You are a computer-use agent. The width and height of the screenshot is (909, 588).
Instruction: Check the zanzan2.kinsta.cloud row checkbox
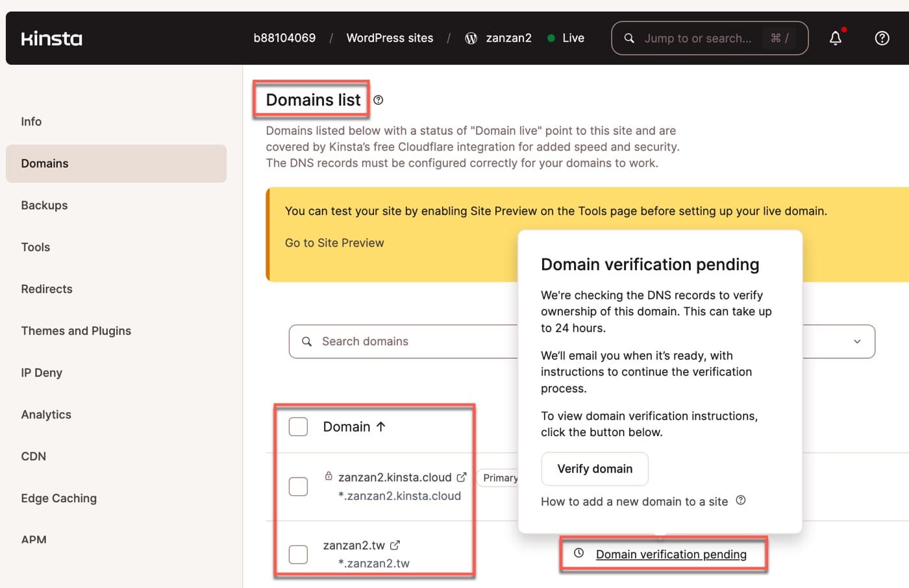[x=298, y=486]
